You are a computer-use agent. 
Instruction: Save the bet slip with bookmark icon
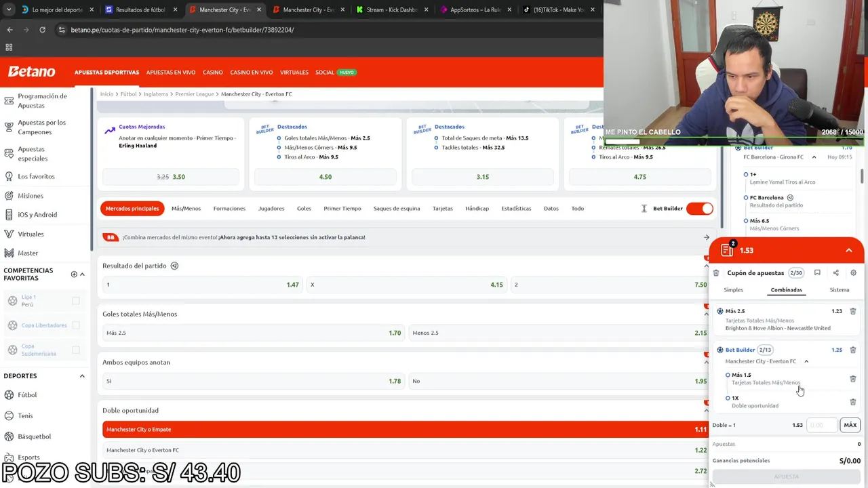click(817, 272)
